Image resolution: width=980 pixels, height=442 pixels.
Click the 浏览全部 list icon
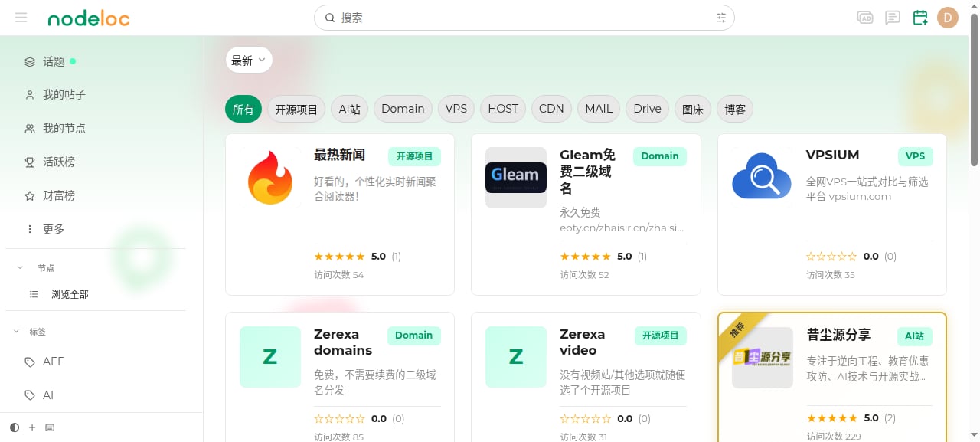tap(34, 294)
